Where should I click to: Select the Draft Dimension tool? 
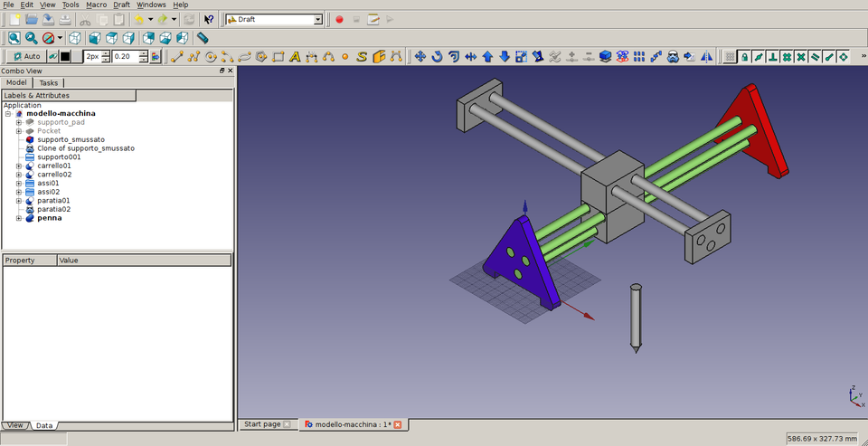[312, 56]
